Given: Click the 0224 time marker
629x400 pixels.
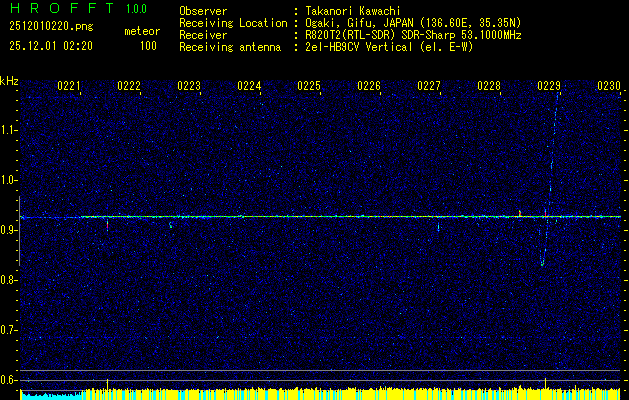Looking at the screenshot, I should tap(249, 87).
